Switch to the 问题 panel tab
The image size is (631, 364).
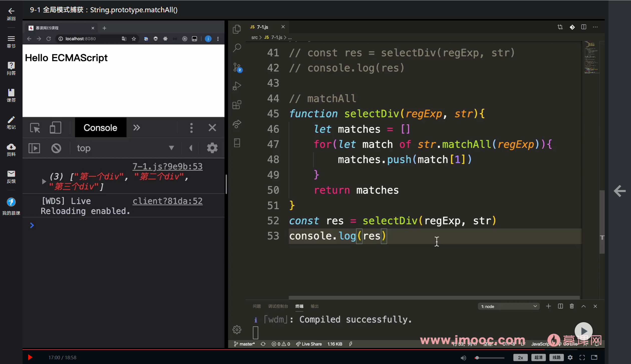click(257, 306)
